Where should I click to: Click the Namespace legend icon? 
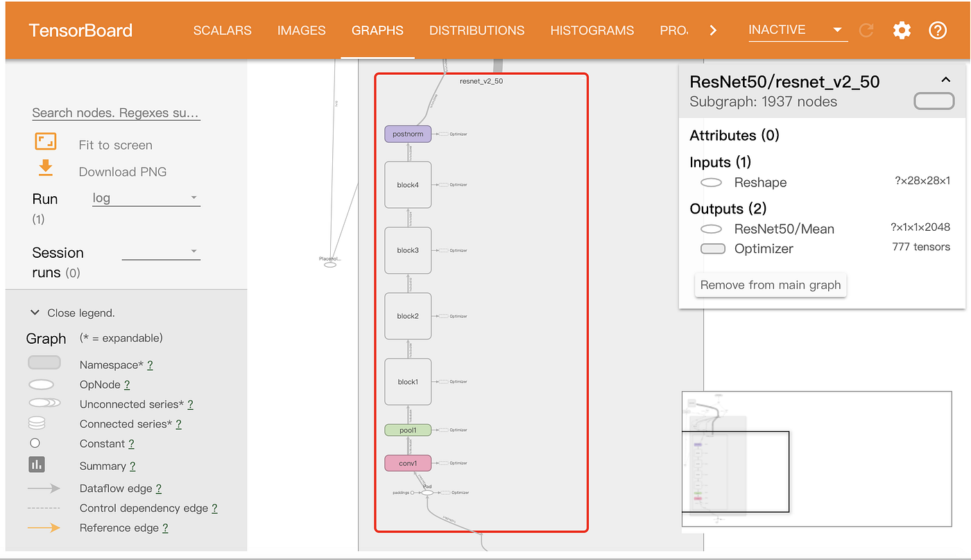(44, 362)
